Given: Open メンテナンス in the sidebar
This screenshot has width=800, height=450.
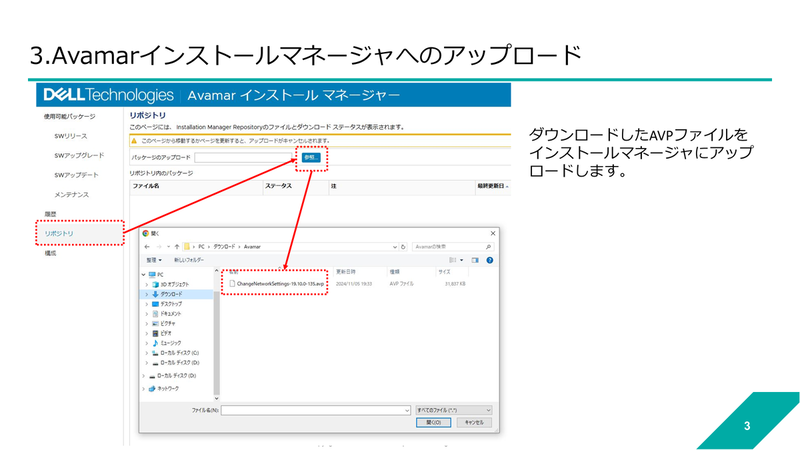Looking at the screenshot, I should (x=71, y=195).
